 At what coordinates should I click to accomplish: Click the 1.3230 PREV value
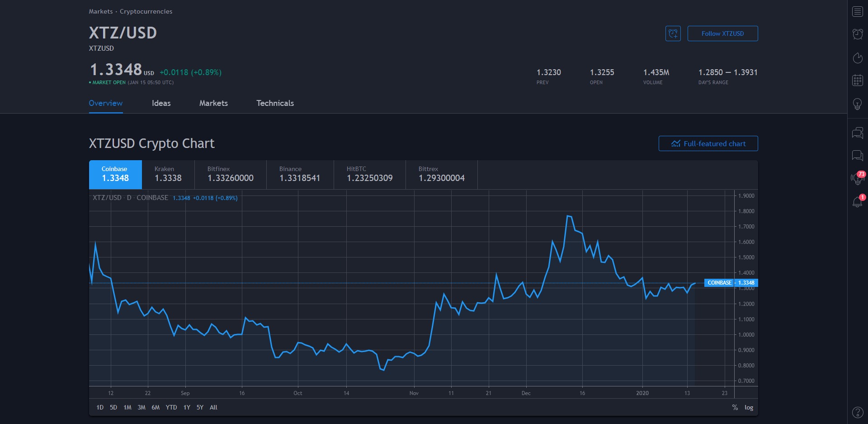point(549,72)
